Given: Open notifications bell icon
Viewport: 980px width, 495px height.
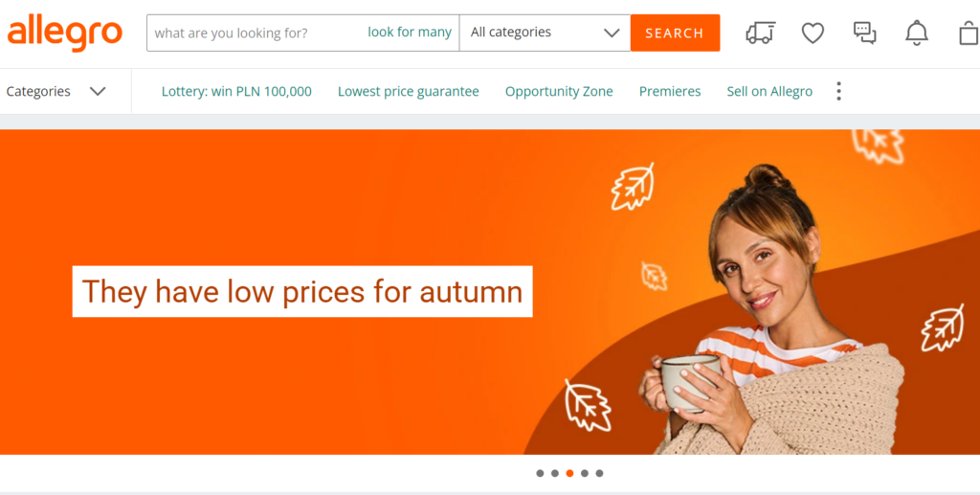Looking at the screenshot, I should 917,33.
